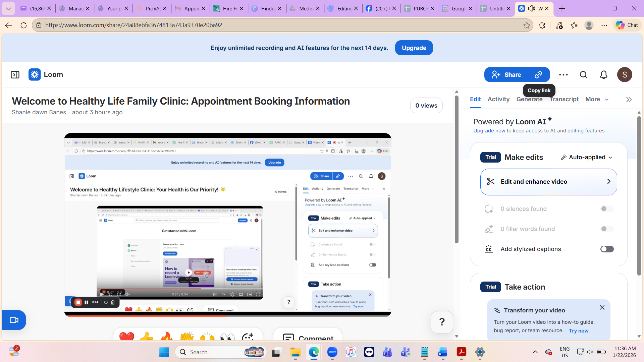Click the record video camera button
644x362 pixels.
coord(14,320)
